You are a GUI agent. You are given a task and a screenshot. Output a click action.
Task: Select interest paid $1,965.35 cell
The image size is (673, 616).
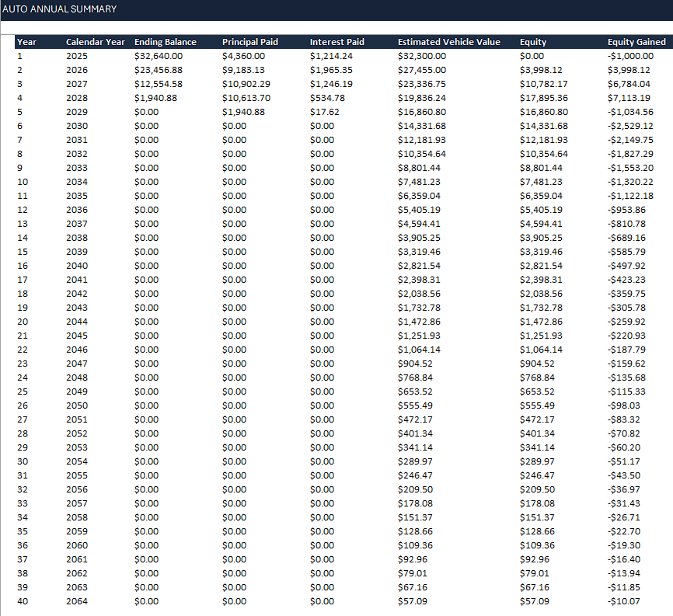[331, 70]
